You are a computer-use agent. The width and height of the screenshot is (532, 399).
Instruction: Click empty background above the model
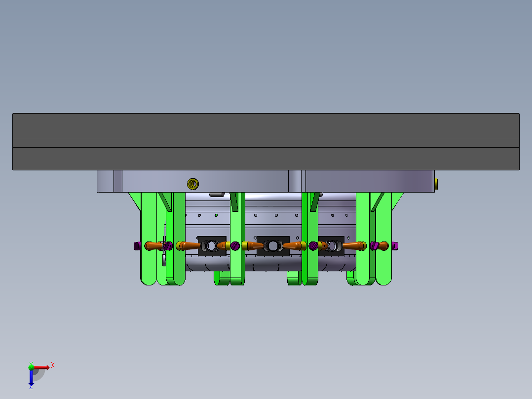click(x=266, y=54)
